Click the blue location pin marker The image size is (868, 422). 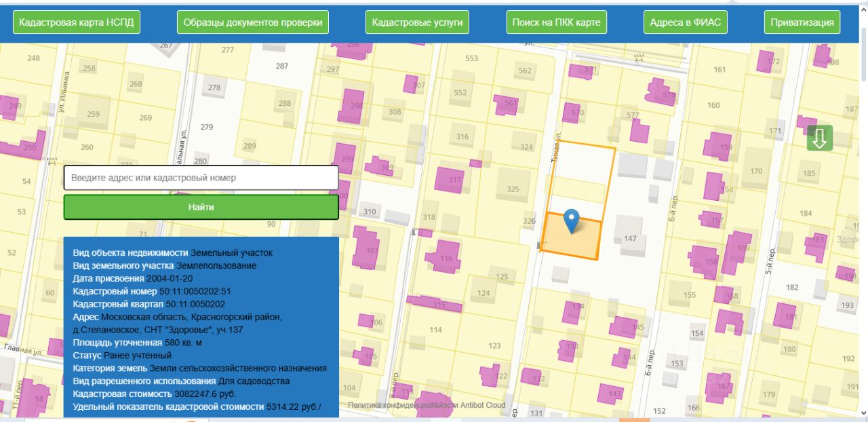point(572,221)
